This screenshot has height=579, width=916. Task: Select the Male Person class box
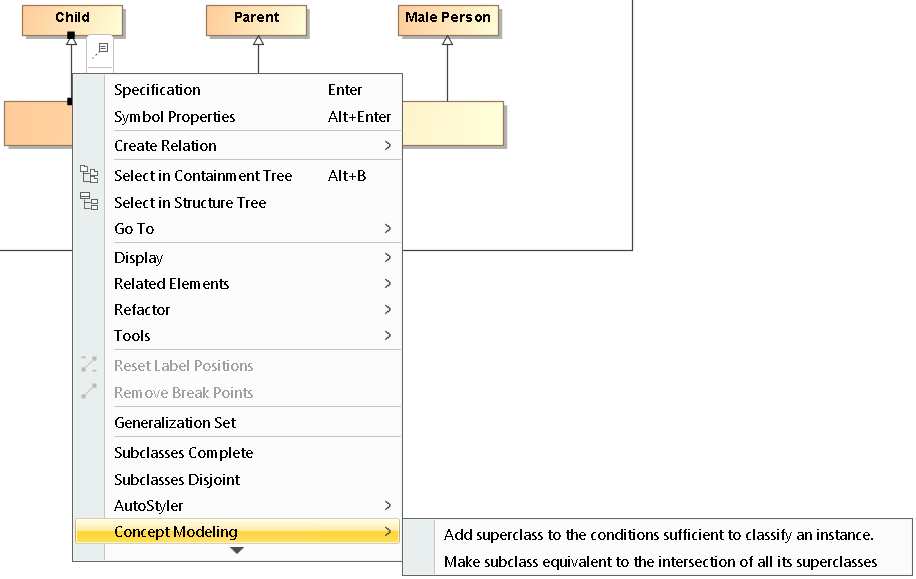tap(447, 18)
